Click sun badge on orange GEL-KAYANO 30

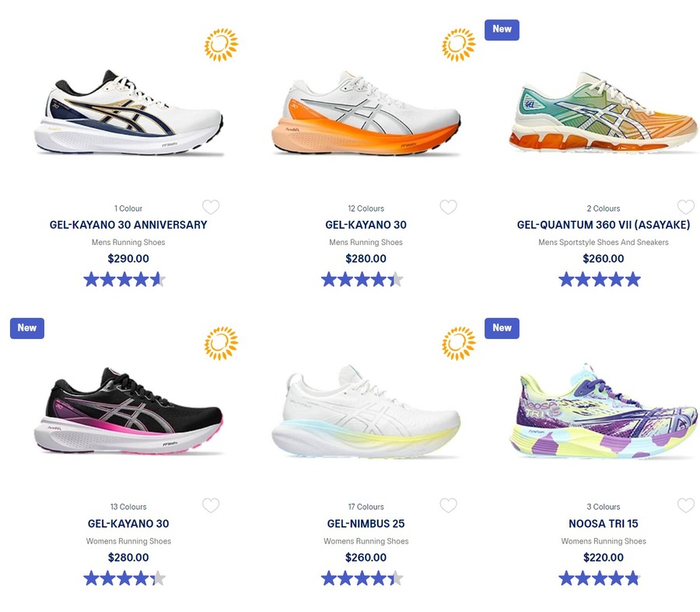click(x=459, y=44)
